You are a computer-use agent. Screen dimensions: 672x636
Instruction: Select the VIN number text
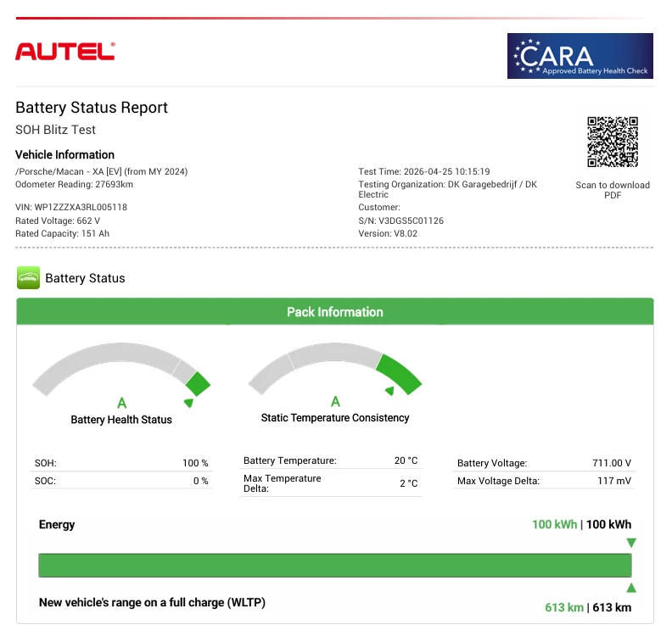point(71,207)
